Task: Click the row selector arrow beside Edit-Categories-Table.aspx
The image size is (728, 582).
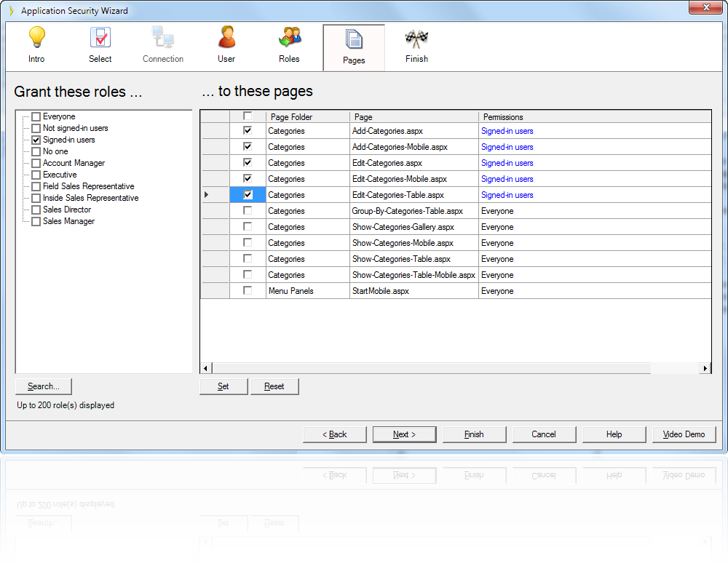Action: point(206,194)
